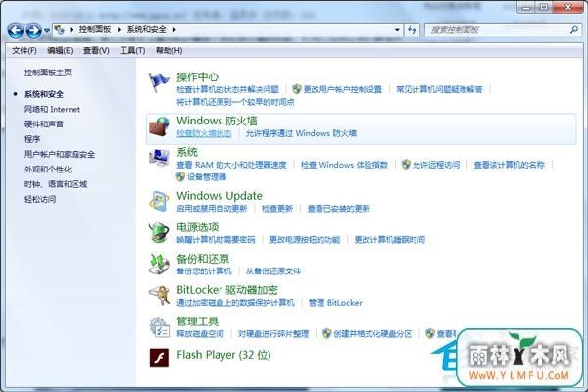Click the refresh button beside address bar
The height and width of the screenshot is (392, 588).
coord(412,30)
